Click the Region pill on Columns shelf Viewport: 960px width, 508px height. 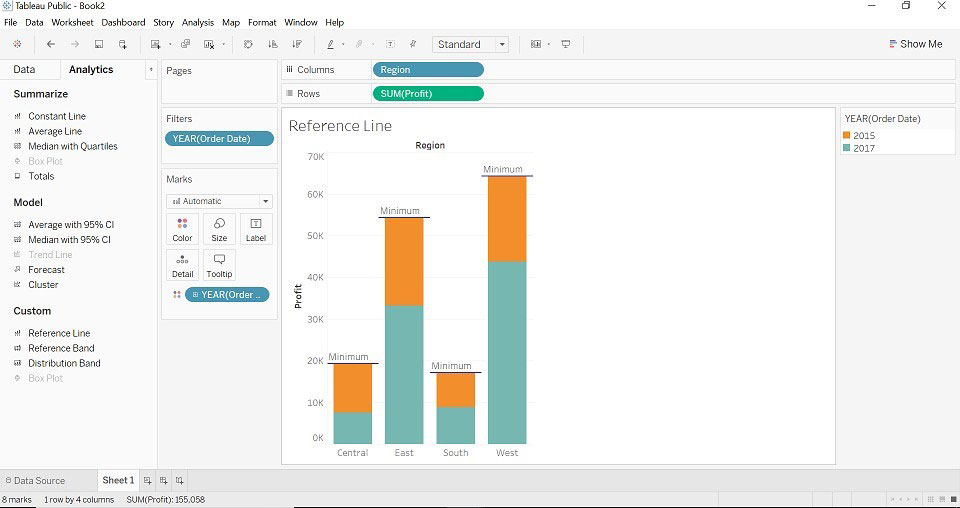coord(428,70)
